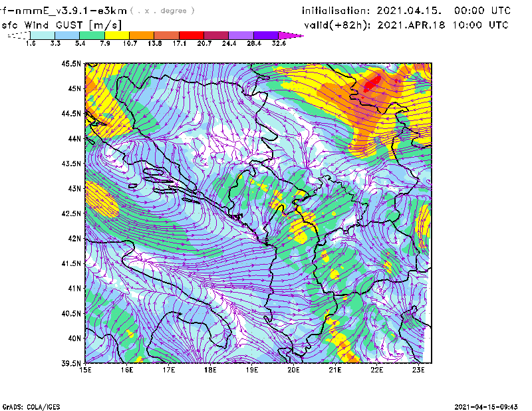Viewport: 532px width, 411px height.
Task: Click the 18E longitude label
Action: 210,370
